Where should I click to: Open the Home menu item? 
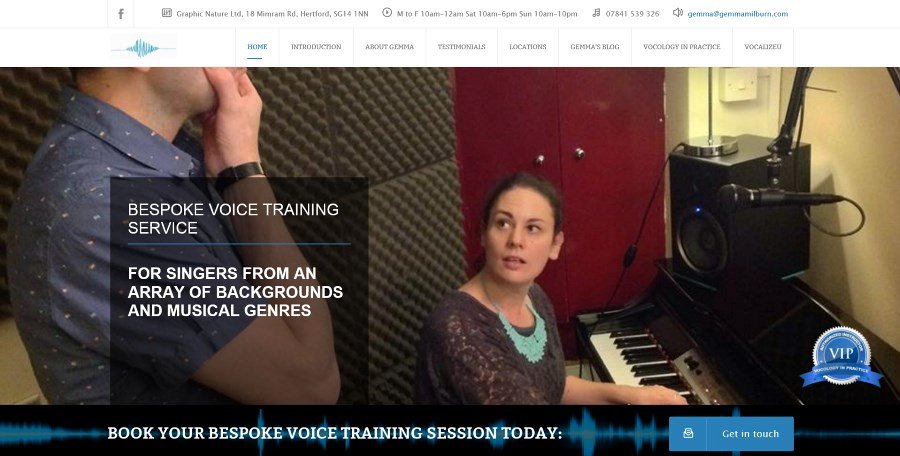tap(257, 47)
